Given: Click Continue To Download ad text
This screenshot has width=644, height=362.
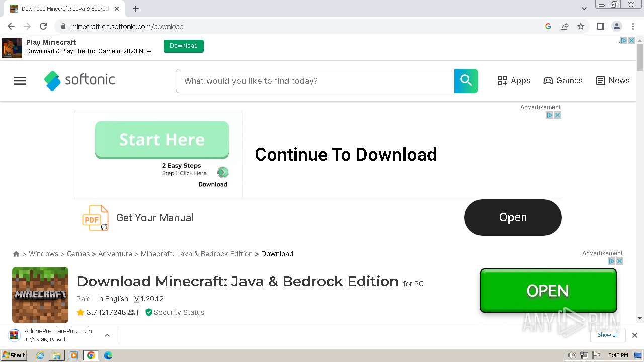Looking at the screenshot, I should click(x=346, y=154).
